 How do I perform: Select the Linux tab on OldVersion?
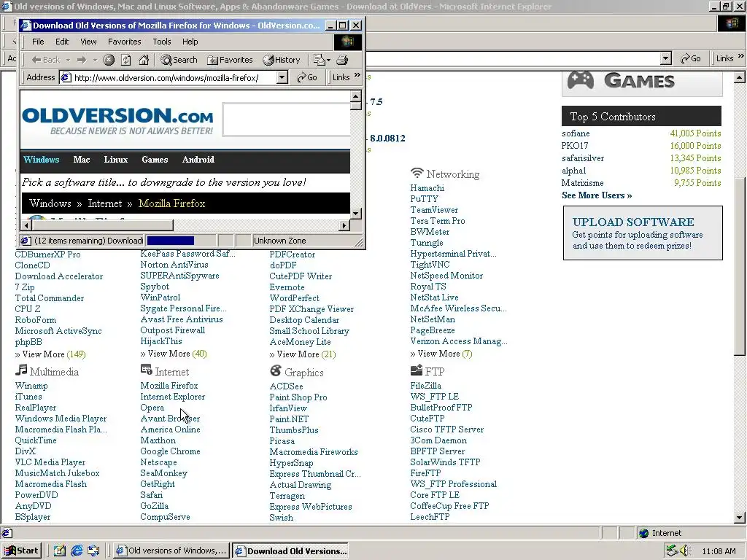[116, 160]
